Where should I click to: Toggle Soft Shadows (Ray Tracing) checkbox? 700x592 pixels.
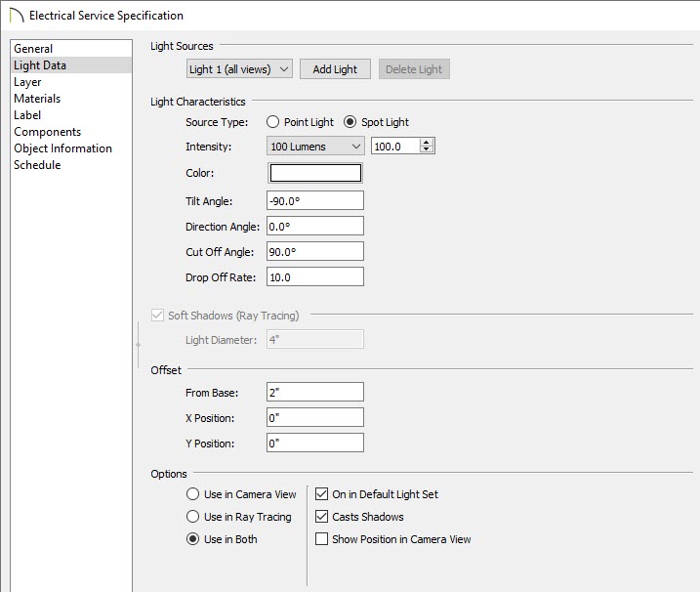[157, 316]
